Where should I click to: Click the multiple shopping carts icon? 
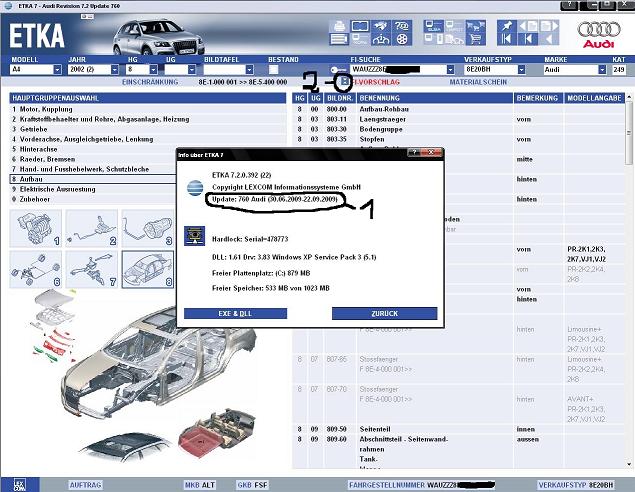click(x=476, y=26)
